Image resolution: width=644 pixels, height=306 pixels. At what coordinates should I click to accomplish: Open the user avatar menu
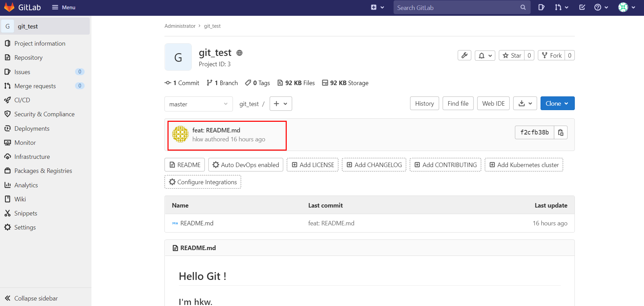pyautogui.click(x=627, y=7)
